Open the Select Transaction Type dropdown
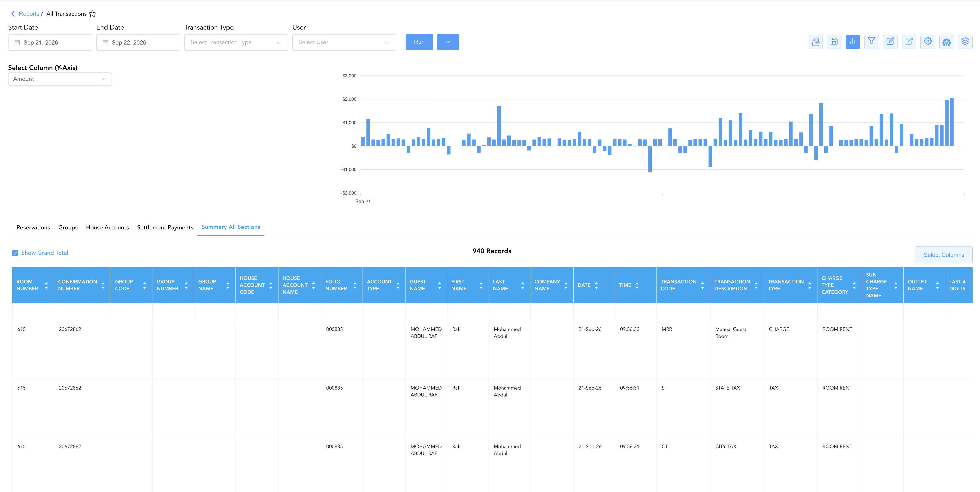This screenshot has width=980, height=492. point(236,42)
